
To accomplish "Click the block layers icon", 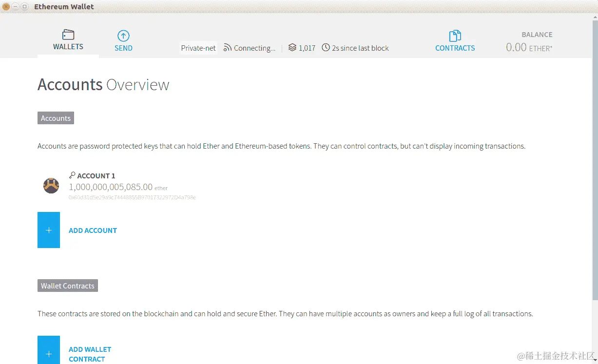I will click(292, 48).
